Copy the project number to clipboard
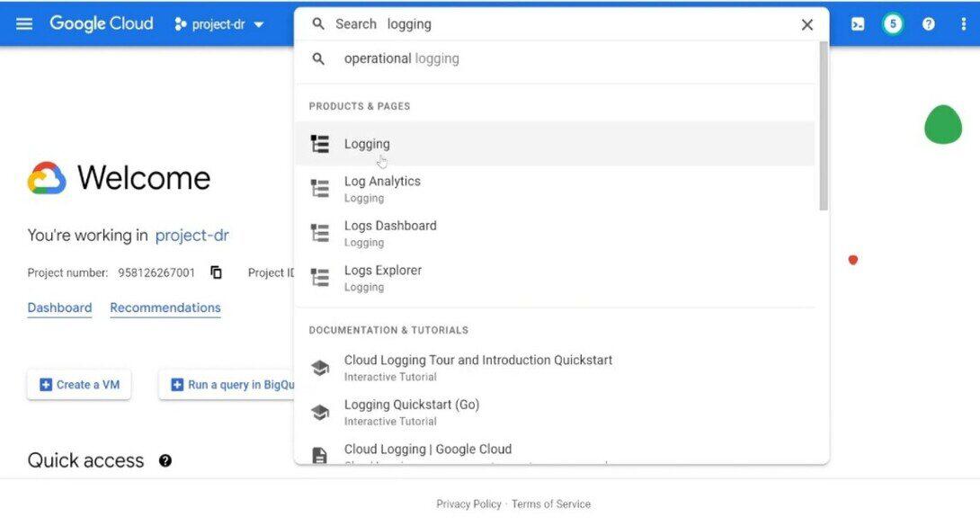The height and width of the screenshot is (526, 980). click(x=216, y=272)
